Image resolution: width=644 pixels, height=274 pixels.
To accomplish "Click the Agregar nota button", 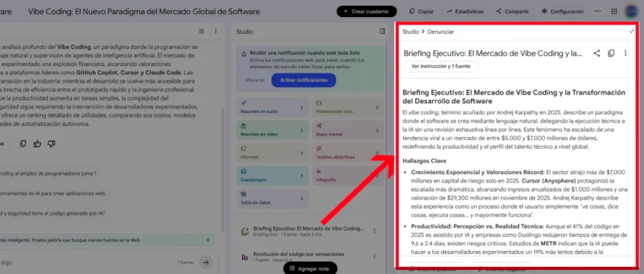I will [310, 269].
